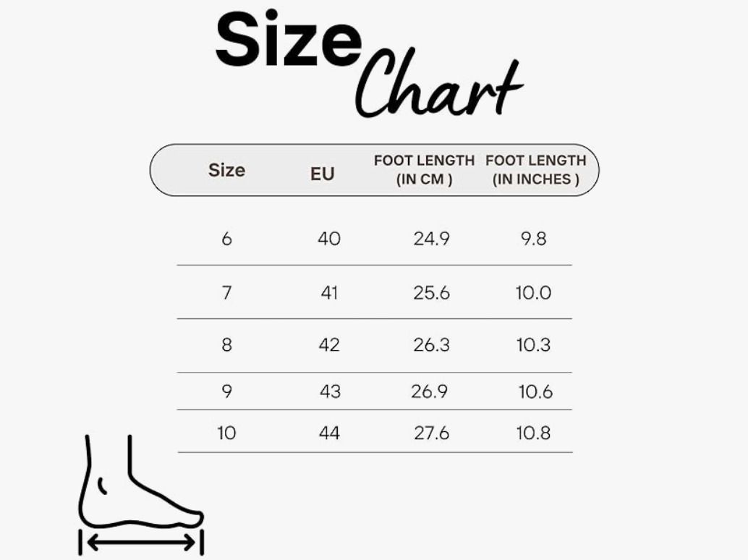Click the foot outline icon
The image size is (748, 560).
click(141, 482)
